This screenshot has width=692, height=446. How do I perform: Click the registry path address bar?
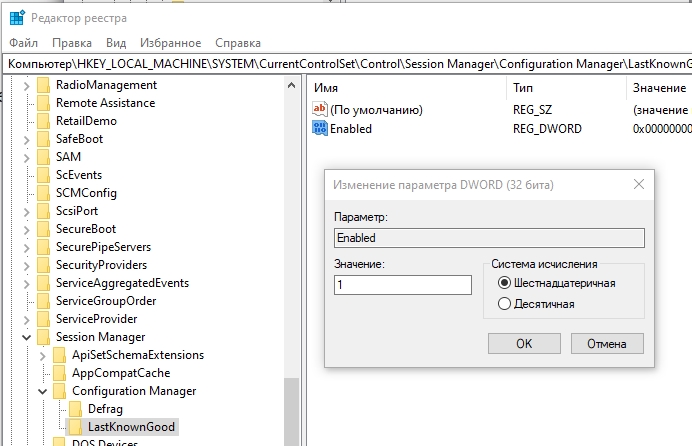pyautogui.click(x=347, y=64)
